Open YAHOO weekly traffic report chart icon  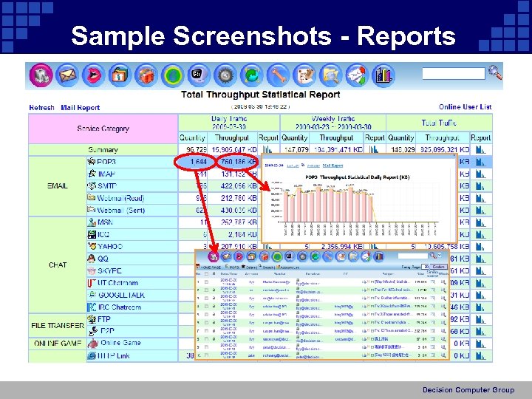pyautogui.click(x=374, y=247)
